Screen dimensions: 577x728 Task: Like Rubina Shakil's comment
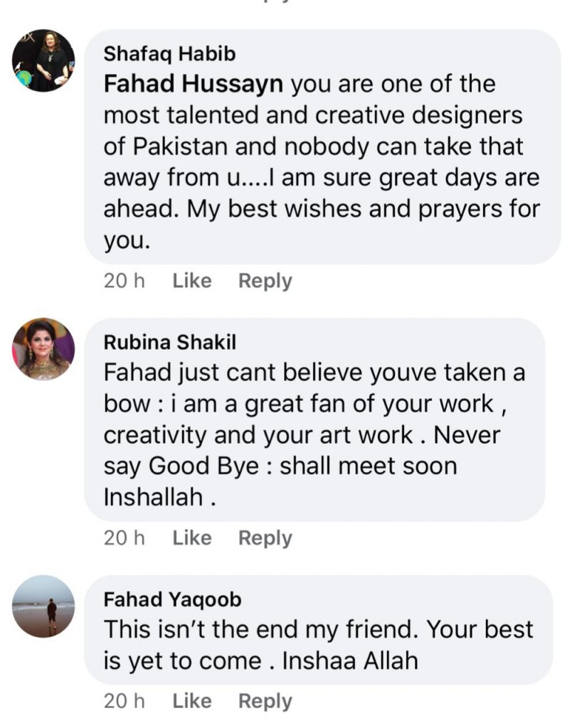192,538
